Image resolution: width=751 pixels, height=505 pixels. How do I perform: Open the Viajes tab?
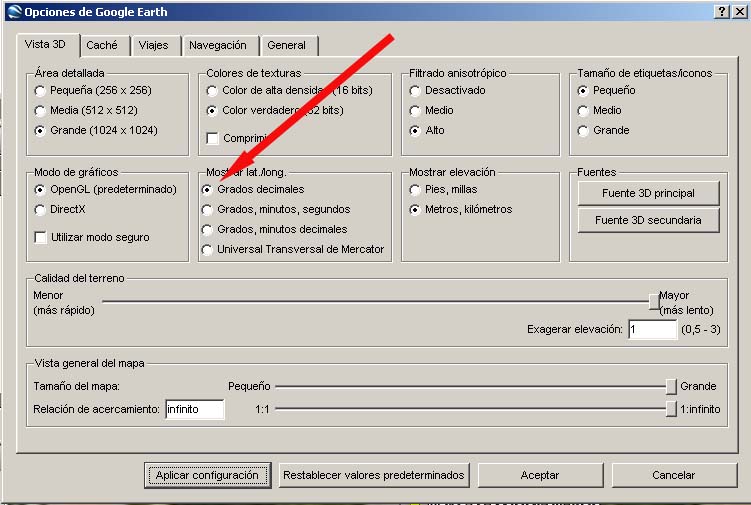[153, 45]
